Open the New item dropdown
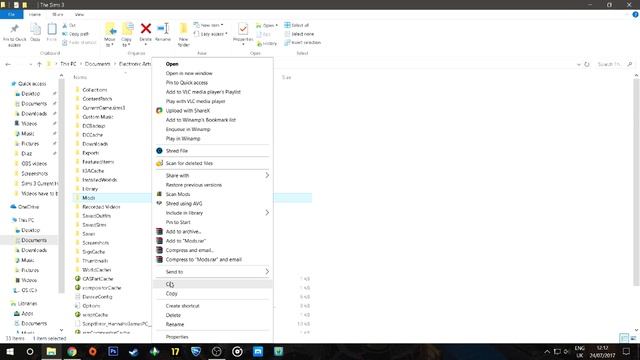The image size is (640, 360). click(209, 25)
